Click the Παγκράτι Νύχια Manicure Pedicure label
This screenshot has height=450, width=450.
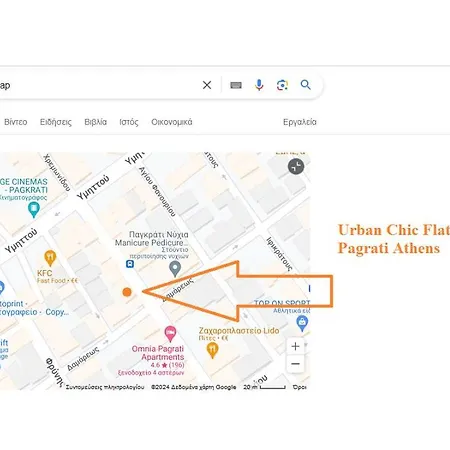152,239
